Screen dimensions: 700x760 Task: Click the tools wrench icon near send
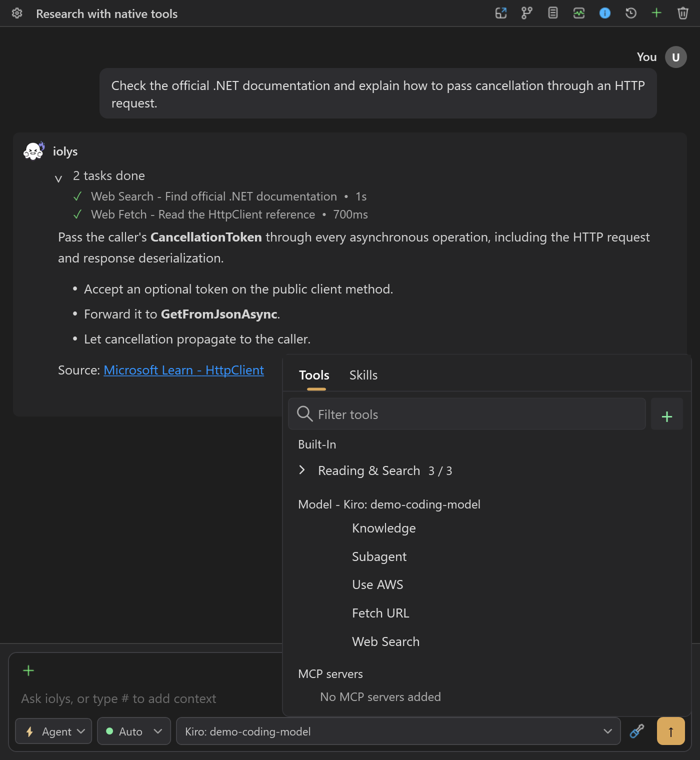click(x=637, y=731)
